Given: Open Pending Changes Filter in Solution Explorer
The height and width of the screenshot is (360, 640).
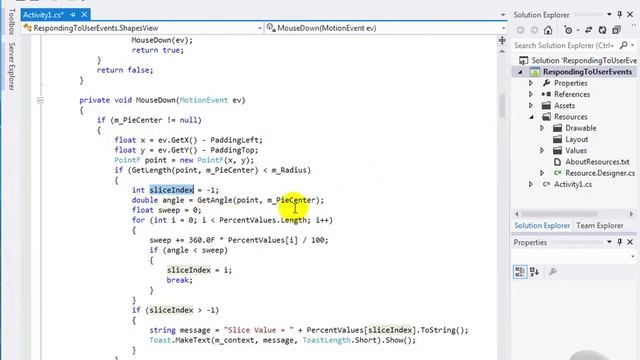Looking at the screenshot, I should coord(570,30).
